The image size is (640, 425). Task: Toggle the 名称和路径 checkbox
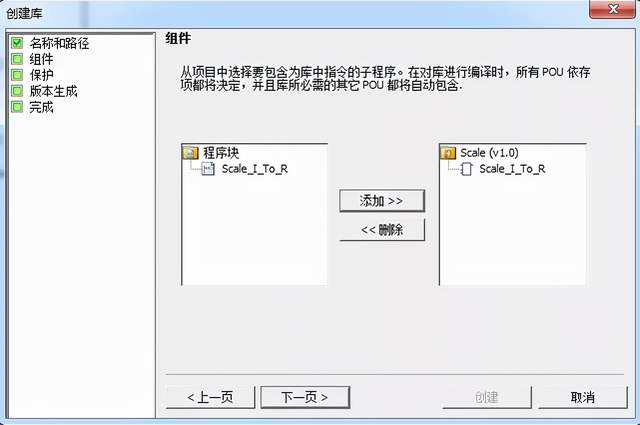(17, 43)
